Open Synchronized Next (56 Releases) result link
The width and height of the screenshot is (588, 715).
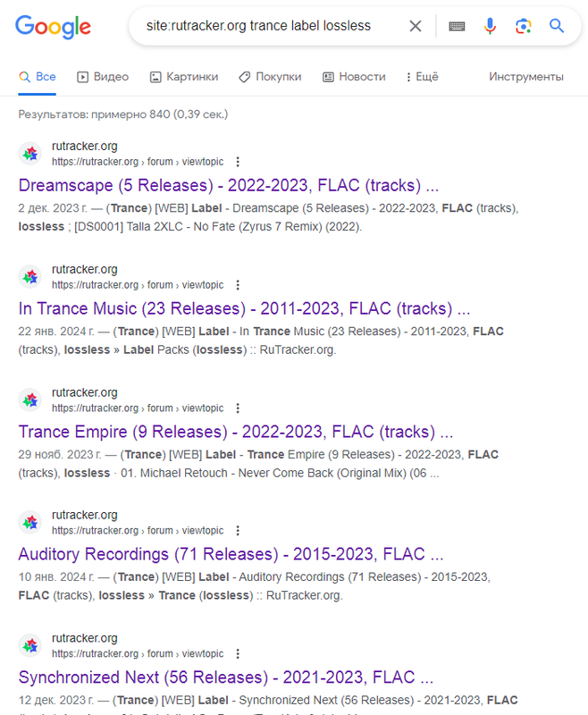[225, 677]
